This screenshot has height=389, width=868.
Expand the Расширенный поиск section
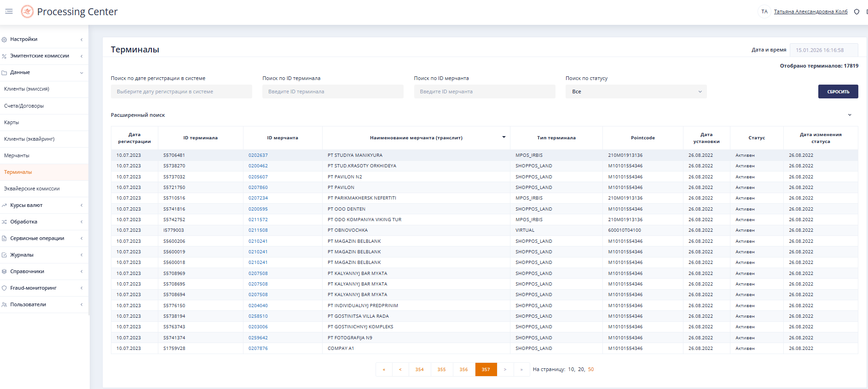coord(850,115)
